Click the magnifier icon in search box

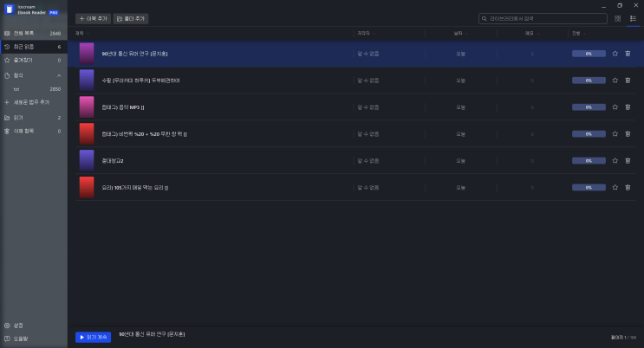[485, 18]
